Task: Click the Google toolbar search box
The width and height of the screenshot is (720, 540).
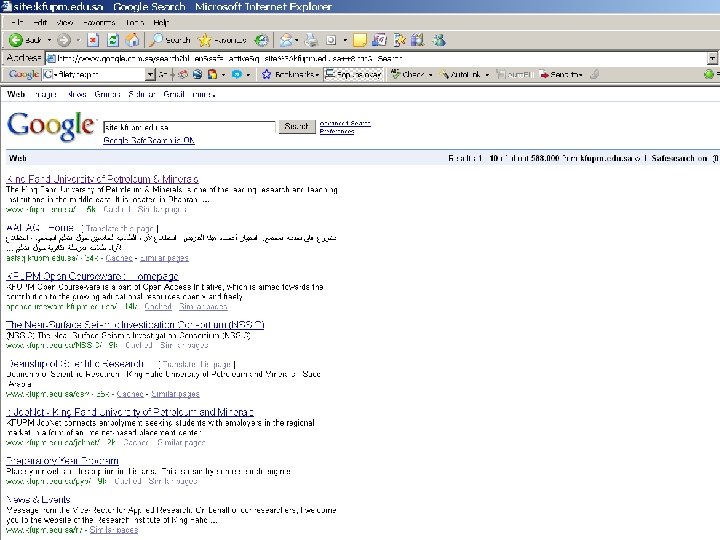Action: pyautogui.click(x=94, y=74)
